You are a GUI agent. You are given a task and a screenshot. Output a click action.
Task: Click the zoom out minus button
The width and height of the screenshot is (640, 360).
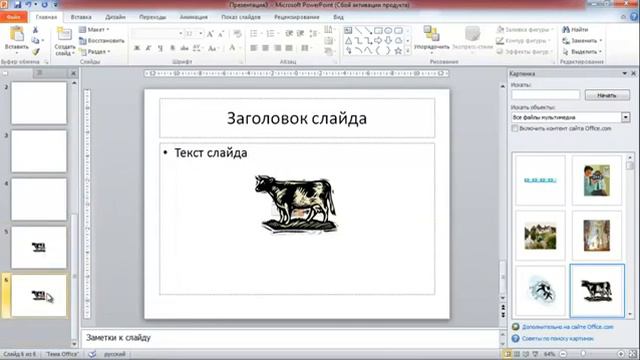click(x=563, y=354)
